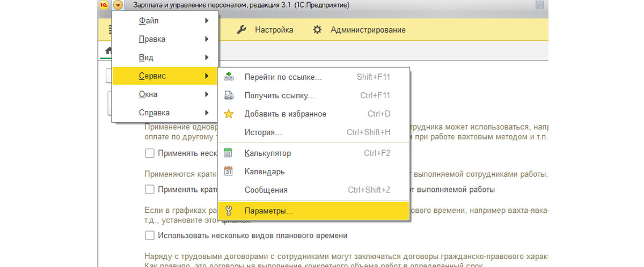Click the Перейти по ссылке icon
Screen dimensions: 644x267
(x=229, y=77)
